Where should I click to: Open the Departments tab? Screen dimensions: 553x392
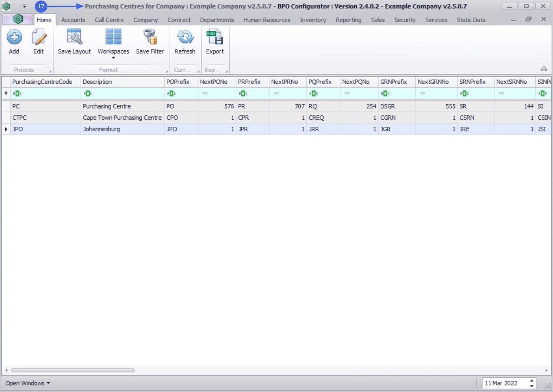tap(217, 20)
